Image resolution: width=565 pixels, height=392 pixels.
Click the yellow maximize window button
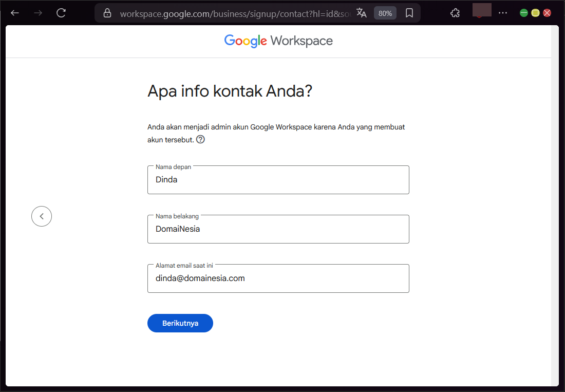tap(535, 13)
